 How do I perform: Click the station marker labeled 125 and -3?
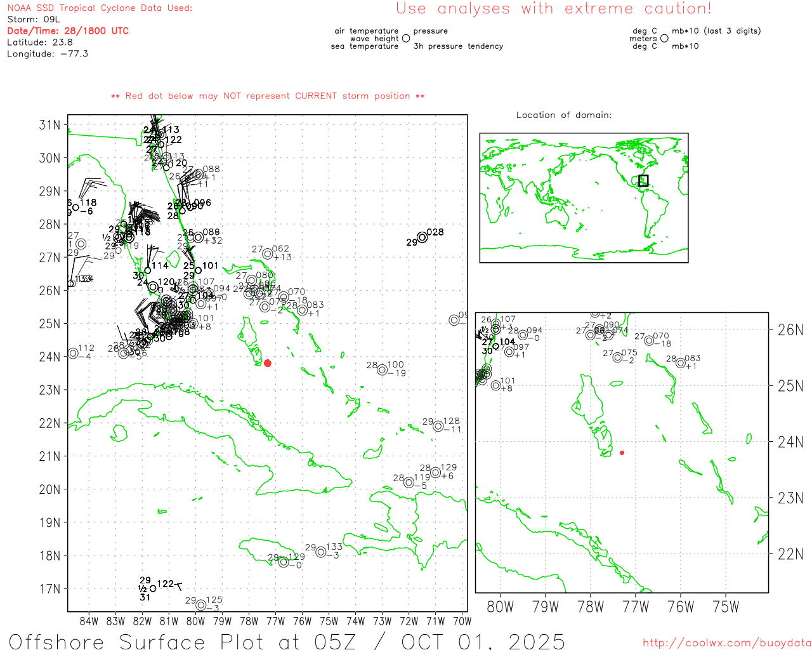(200, 605)
